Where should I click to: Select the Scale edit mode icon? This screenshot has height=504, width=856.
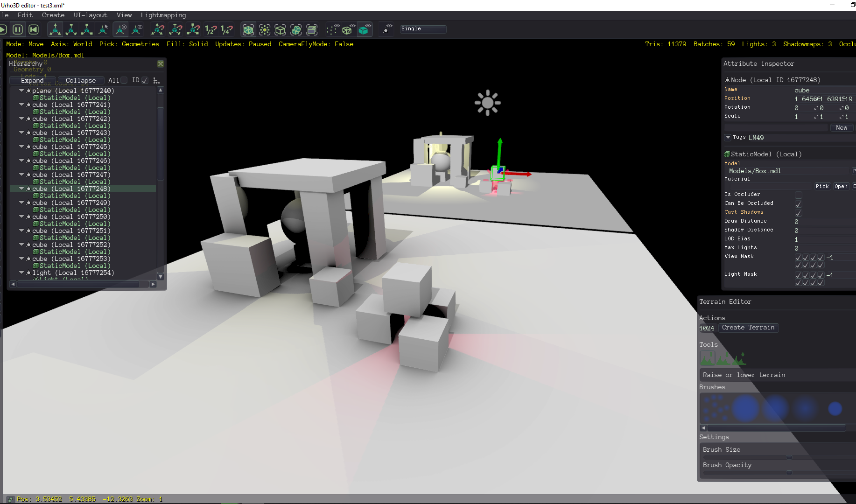pos(87,30)
